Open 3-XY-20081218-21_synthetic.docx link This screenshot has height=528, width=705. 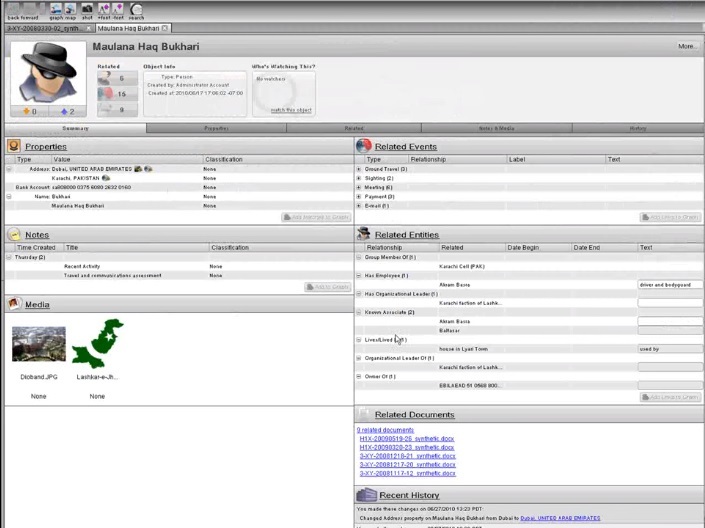407,456
